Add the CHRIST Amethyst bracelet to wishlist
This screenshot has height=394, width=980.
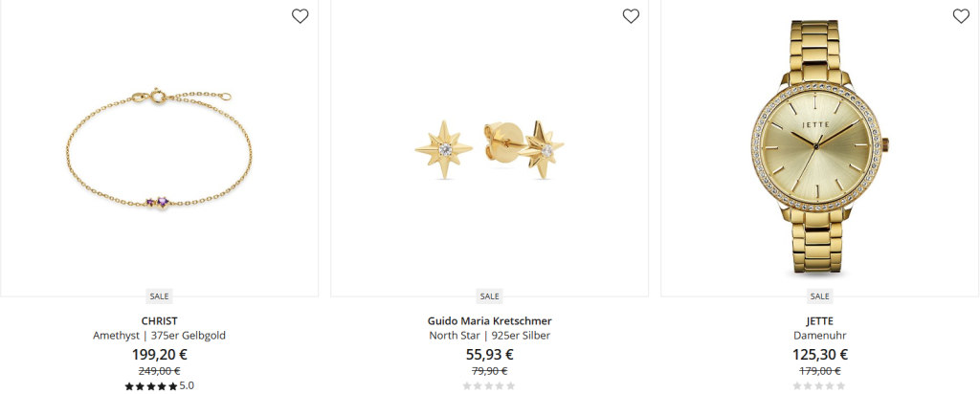[x=300, y=16]
